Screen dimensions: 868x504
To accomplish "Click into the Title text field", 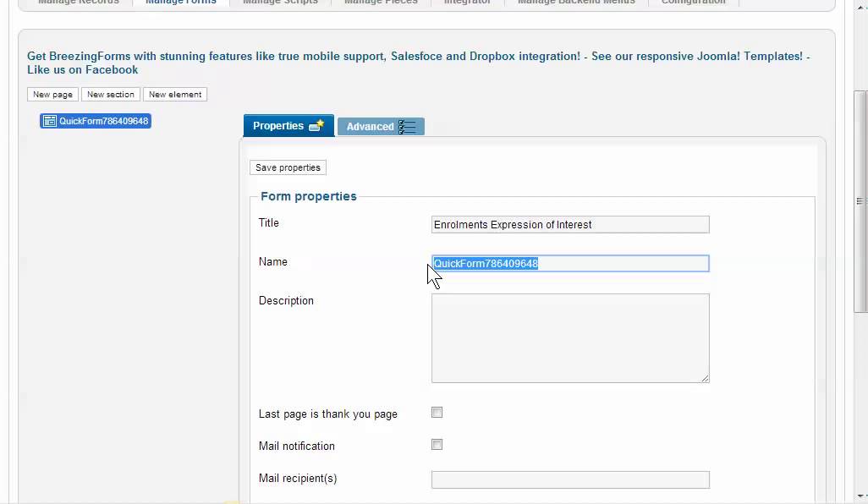I will [x=570, y=225].
